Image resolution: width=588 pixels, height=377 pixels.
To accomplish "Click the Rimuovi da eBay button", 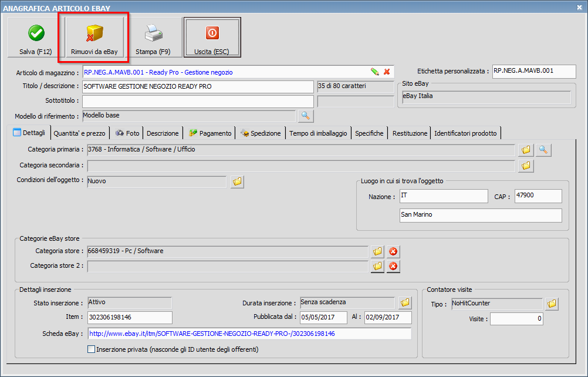I will [x=94, y=38].
